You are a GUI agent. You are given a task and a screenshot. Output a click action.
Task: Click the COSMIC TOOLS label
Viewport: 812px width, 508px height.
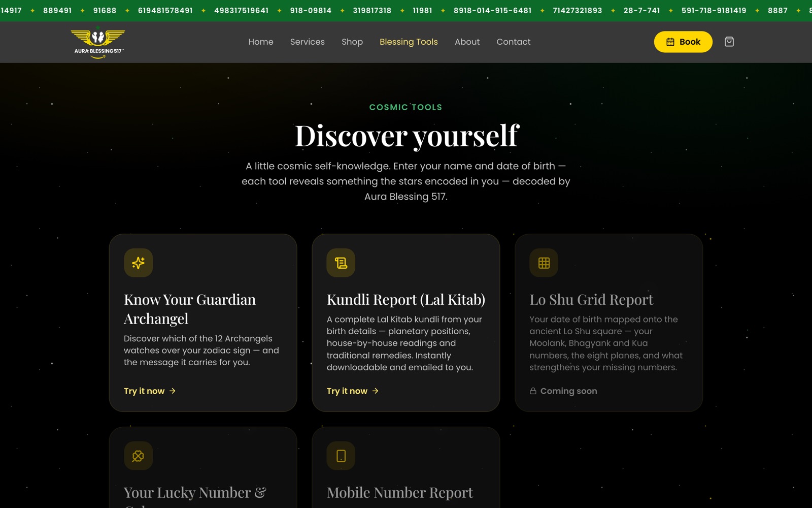coord(406,107)
